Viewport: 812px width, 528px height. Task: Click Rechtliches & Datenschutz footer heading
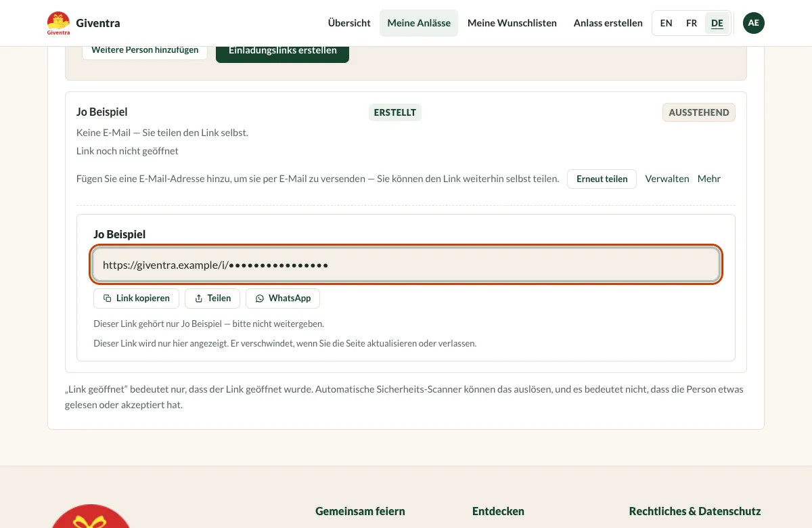coord(695,511)
